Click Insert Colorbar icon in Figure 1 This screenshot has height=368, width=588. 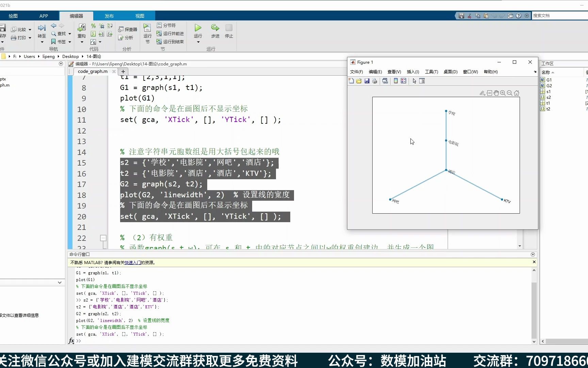coord(396,81)
